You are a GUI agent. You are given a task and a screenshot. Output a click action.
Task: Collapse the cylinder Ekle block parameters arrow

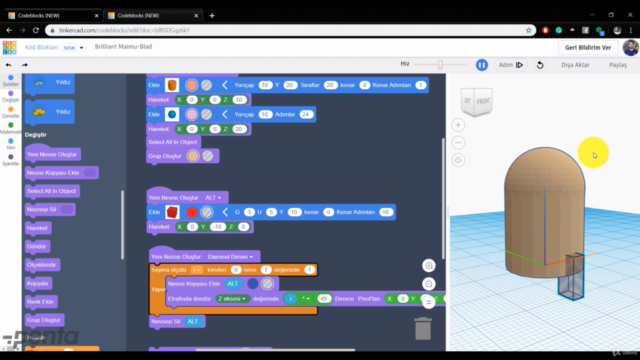(x=224, y=85)
